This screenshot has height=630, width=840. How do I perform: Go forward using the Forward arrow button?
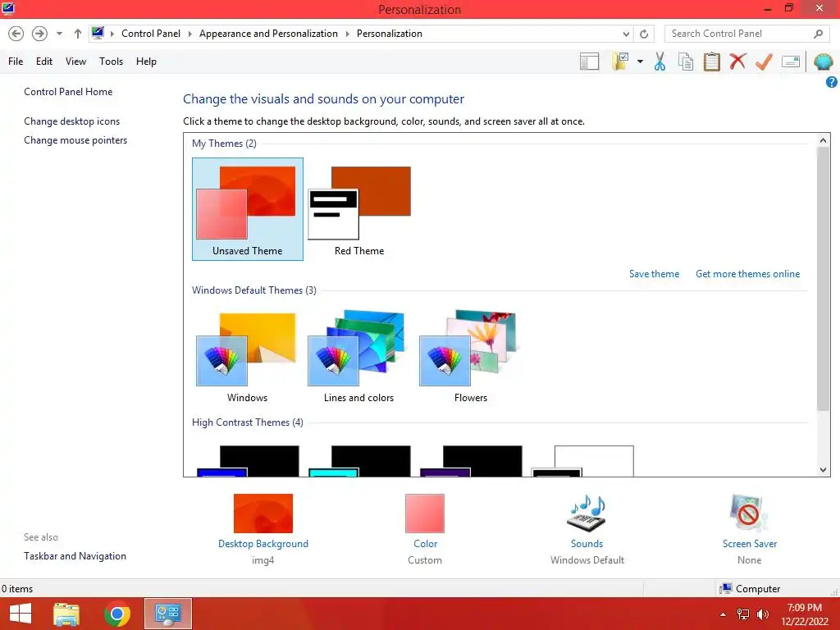click(39, 34)
